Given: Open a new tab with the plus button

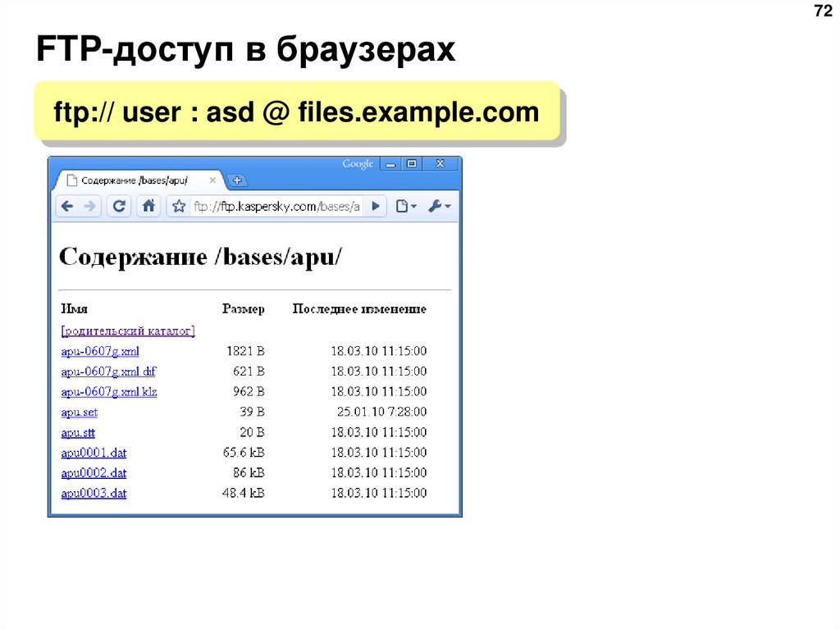Looking at the screenshot, I should coord(237,180).
